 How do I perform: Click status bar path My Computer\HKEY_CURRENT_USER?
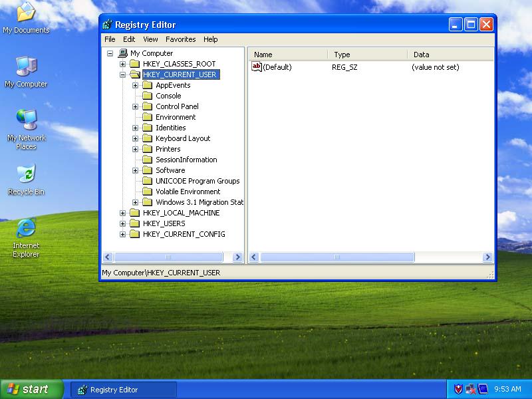pyautogui.click(x=161, y=273)
